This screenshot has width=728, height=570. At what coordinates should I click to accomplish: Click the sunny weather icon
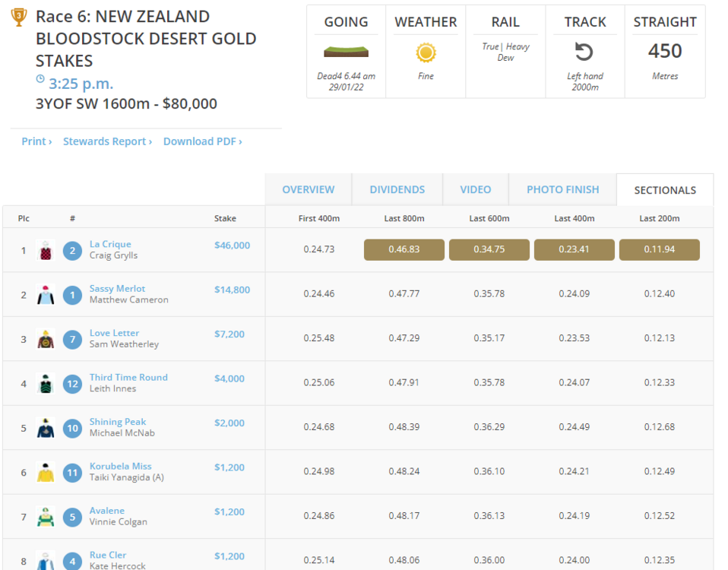[x=426, y=52]
